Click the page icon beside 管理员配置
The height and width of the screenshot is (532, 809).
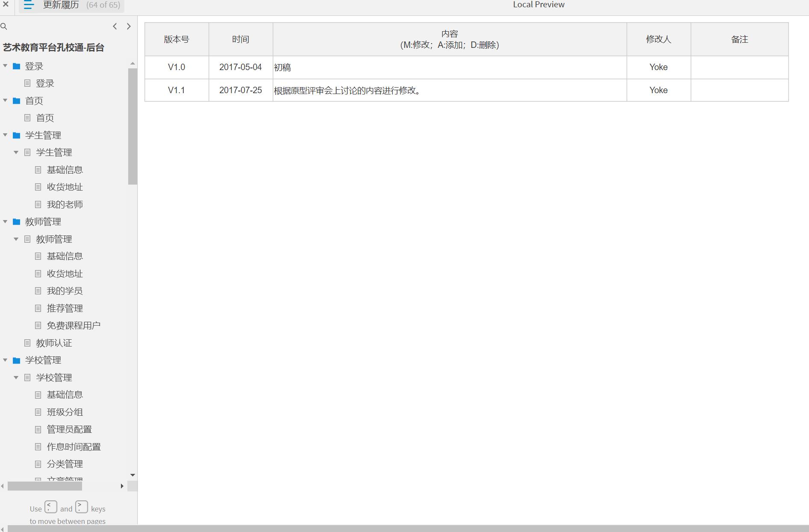(x=38, y=429)
